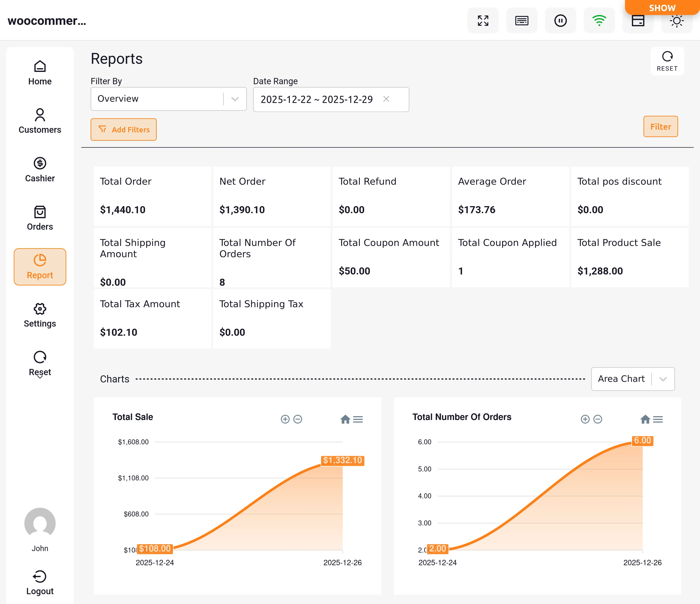Open the notes panel icon in the header
This screenshot has width=700, height=604.
click(522, 20)
